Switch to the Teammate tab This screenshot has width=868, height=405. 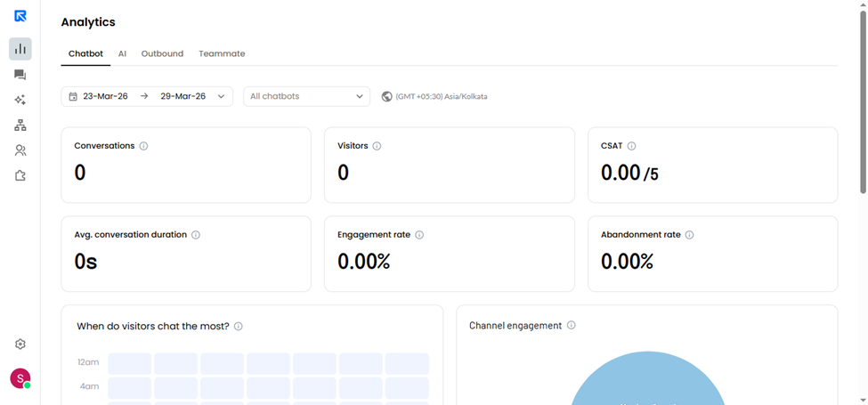click(x=222, y=53)
